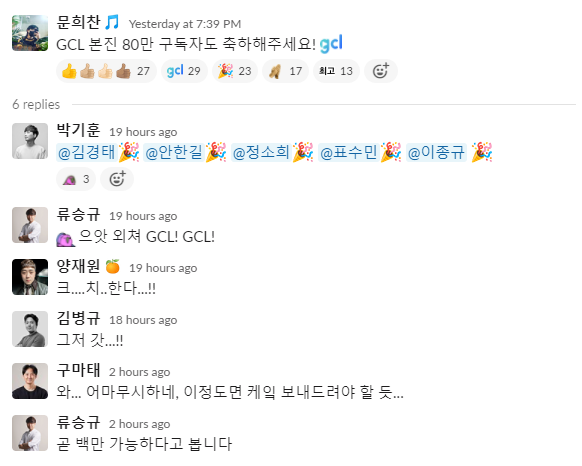Screen dimensions: 582x466
Task: Open the @이종규 mention
Action: point(436,153)
